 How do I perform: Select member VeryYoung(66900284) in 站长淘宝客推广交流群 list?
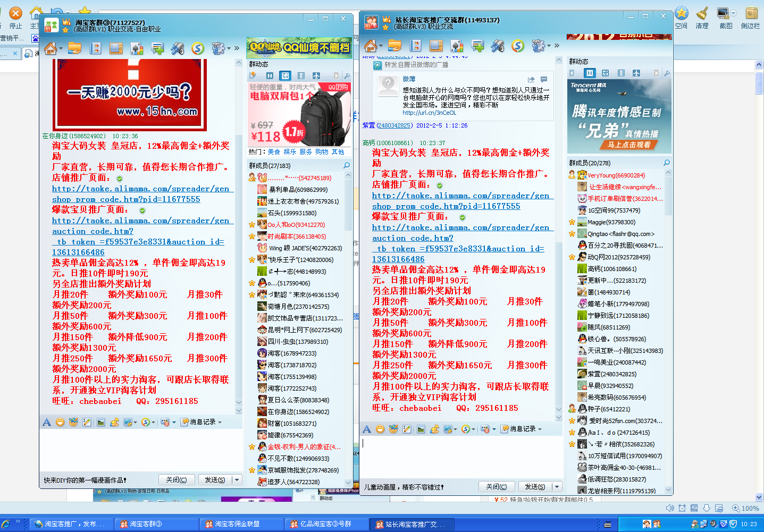point(616,175)
